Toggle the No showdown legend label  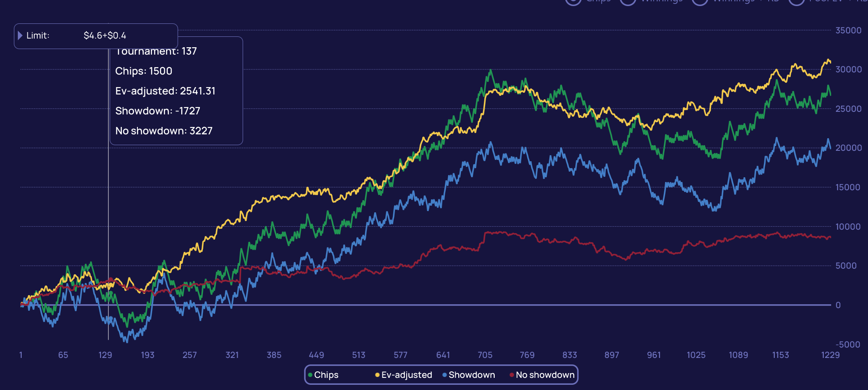tap(545, 375)
